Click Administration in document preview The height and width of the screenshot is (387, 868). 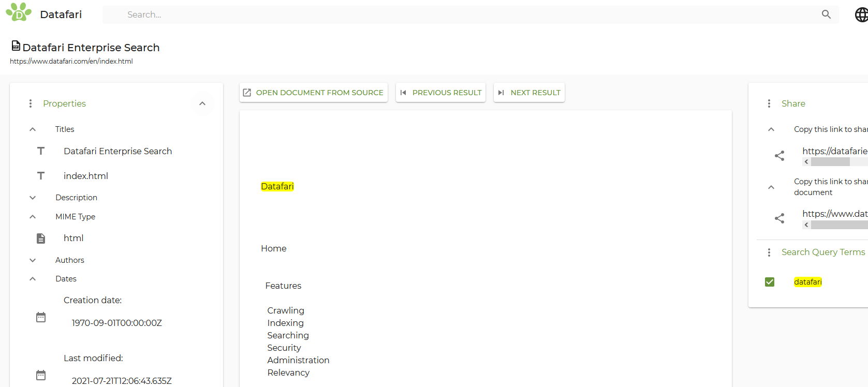[299, 360]
